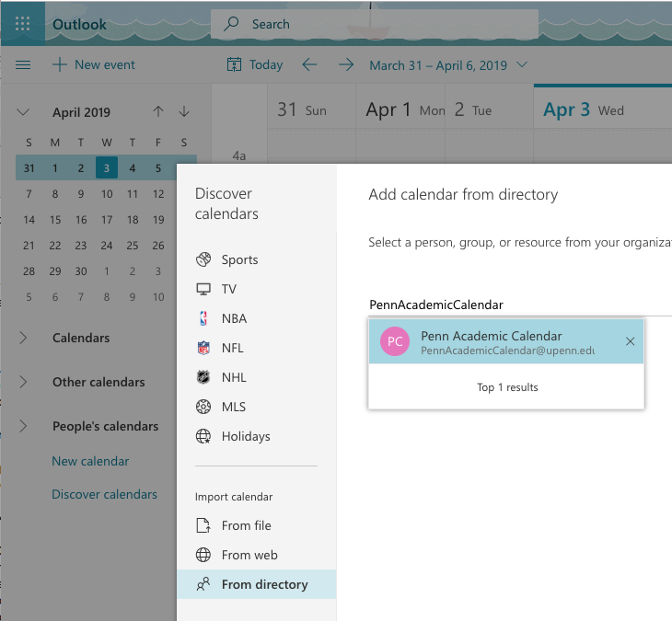
Task: Click the Search text field
Action: (x=375, y=24)
